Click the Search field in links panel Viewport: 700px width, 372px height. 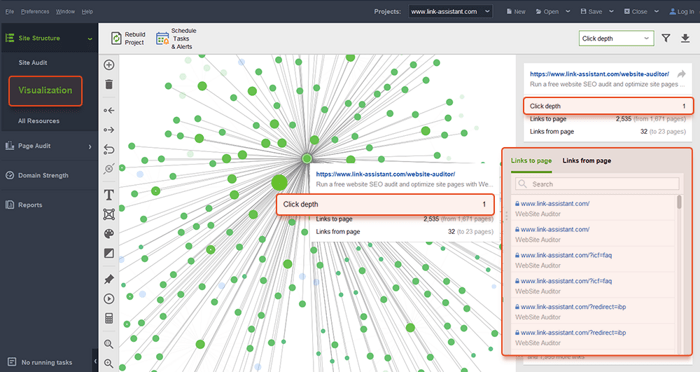597,184
